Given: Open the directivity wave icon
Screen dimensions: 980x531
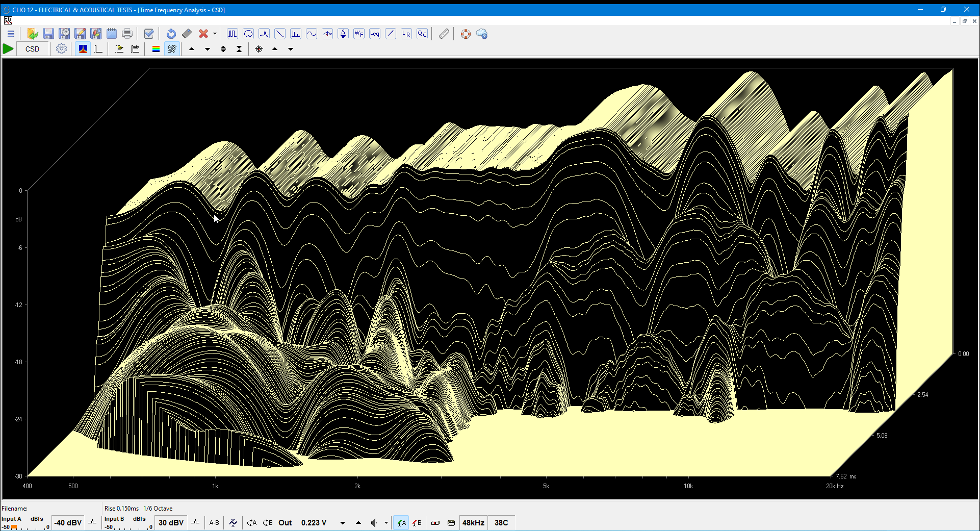Looking at the screenshot, I should (x=327, y=34).
